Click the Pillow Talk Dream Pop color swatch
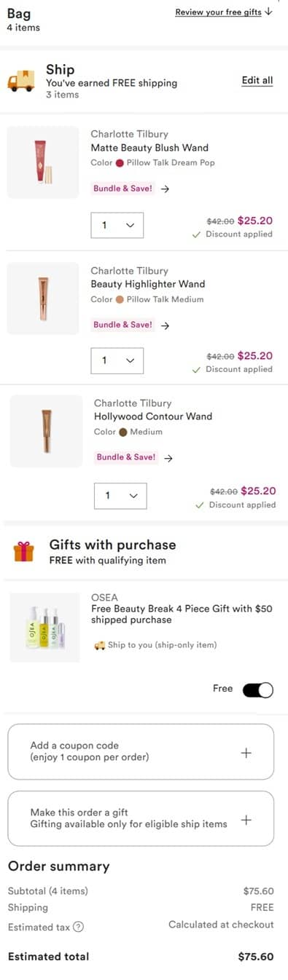Viewport: 288px width, 980px height. (x=120, y=163)
